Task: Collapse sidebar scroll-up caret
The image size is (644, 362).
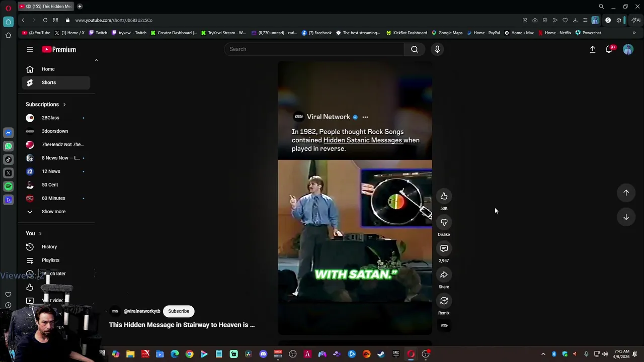Action: tap(96, 60)
